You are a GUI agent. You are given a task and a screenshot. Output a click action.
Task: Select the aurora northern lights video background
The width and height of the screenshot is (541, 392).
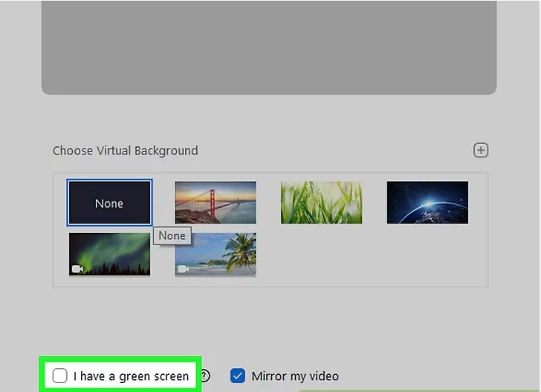coord(109,255)
